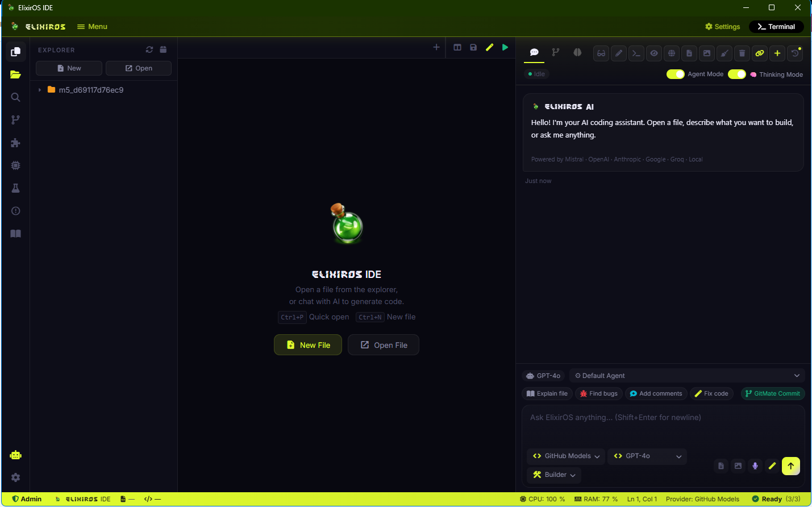Click the document icon in the AI panel toolbar

tap(689, 53)
